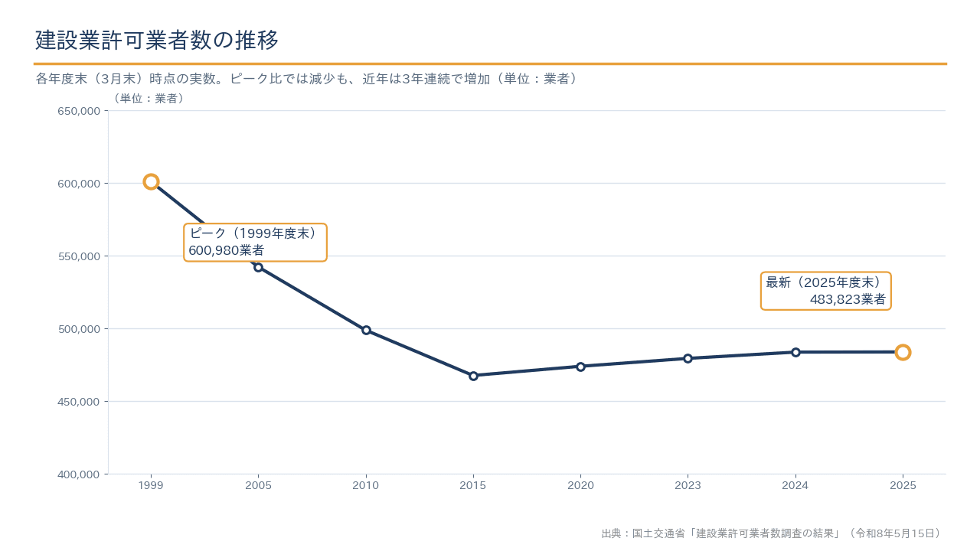Click the 2020 data point marker
The width and height of the screenshot is (980, 551).
[x=580, y=367]
